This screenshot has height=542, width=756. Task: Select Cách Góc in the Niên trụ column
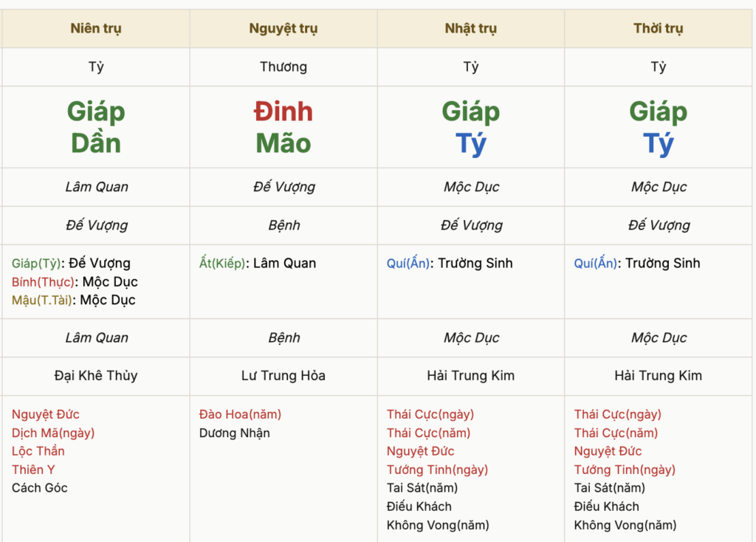point(40,488)
